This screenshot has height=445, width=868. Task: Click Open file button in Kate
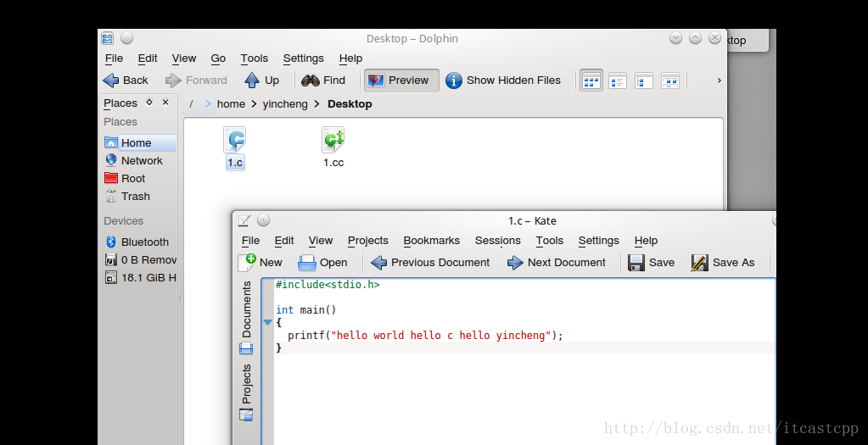click(322, 263)
